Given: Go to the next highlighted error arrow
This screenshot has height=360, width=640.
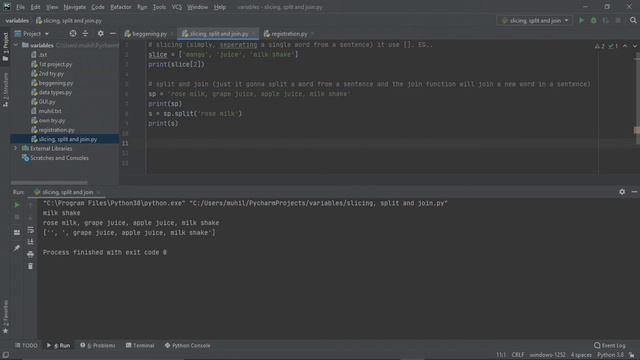Looking at the screenshot, I should pos(634,46).
